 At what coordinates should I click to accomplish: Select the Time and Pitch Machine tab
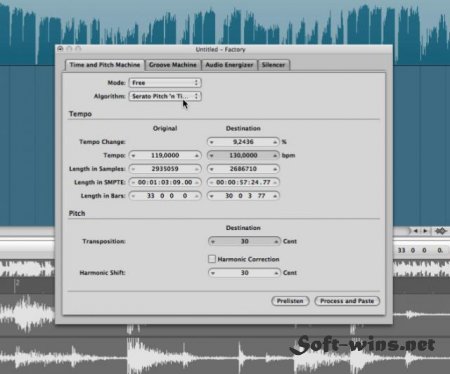(105, 65)
